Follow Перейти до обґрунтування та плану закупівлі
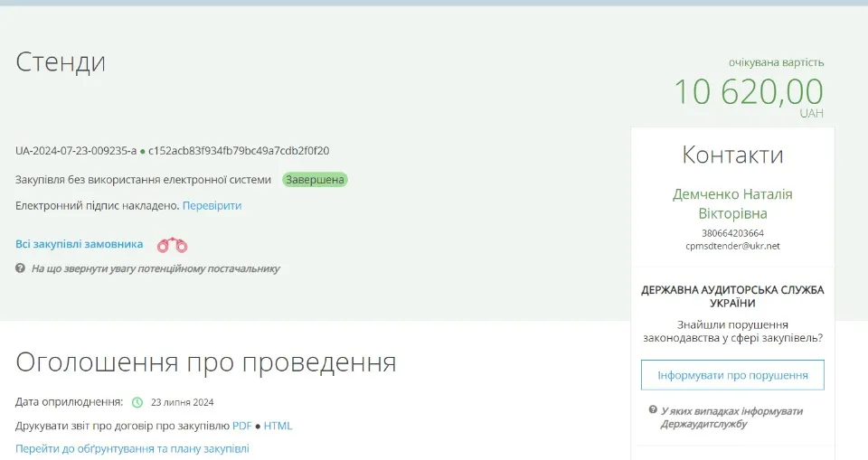The image size is (868, 460). point(132,448)
